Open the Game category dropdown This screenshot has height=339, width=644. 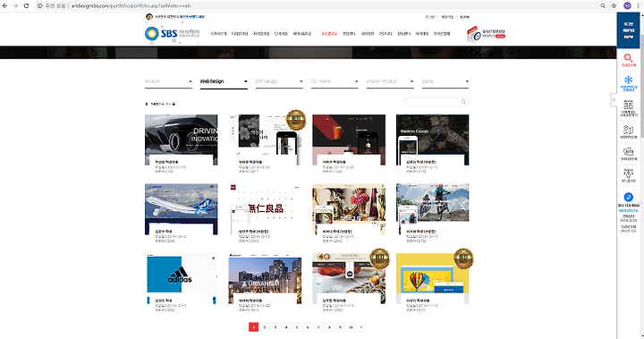click(x=445, y=81)
